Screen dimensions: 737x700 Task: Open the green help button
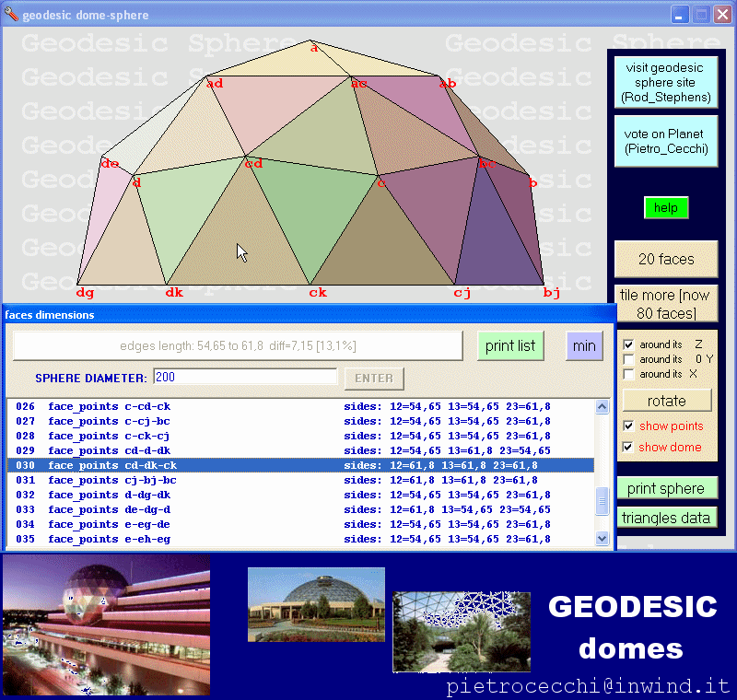(x=666, y=207)
